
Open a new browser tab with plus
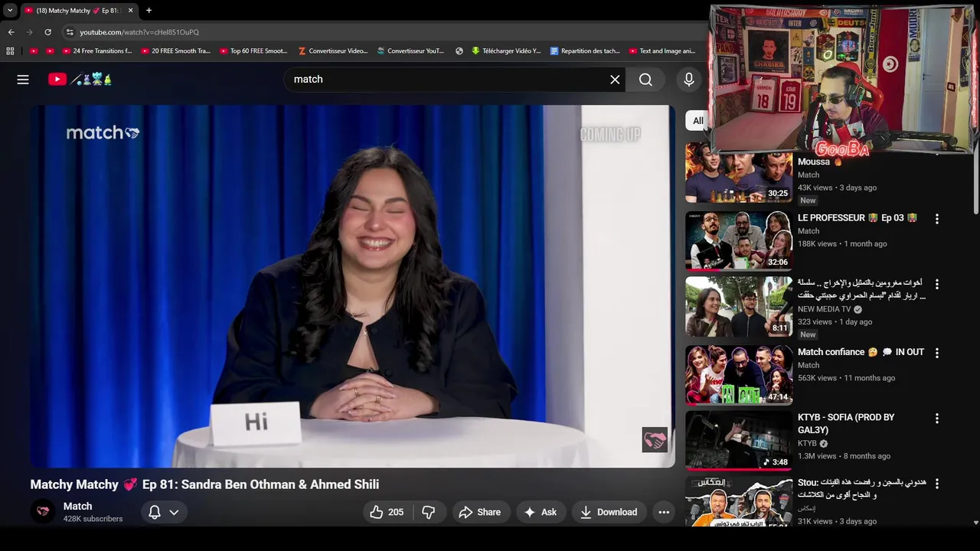[x=149, y=11]
